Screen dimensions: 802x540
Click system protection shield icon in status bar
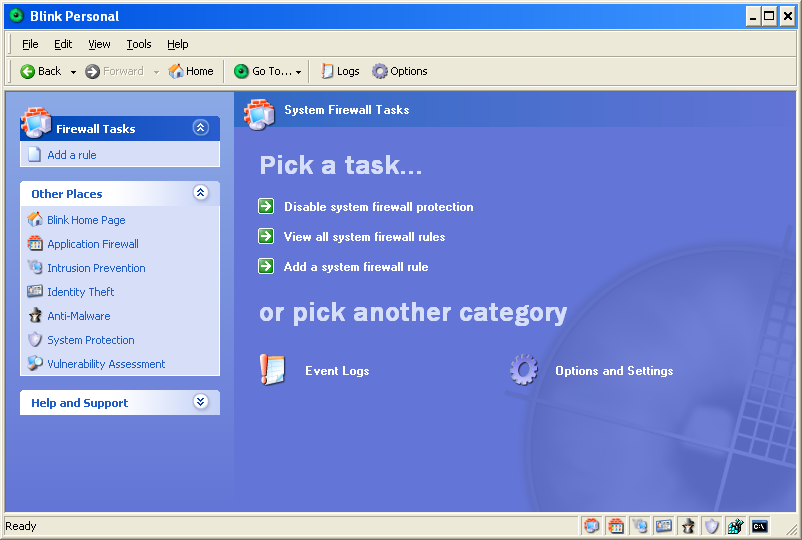tap(711, 526)
